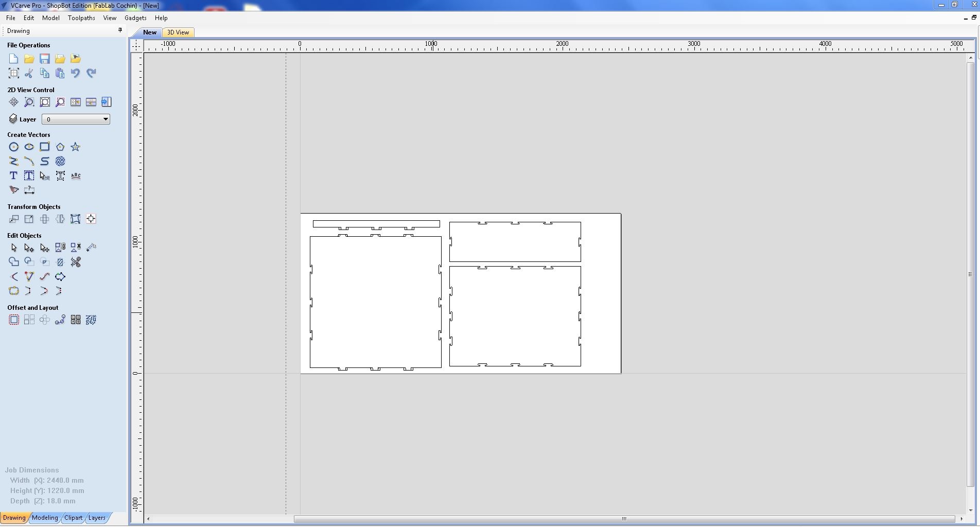Open the Edit menu
Screen dimensions: 980x527
point(29,18)
